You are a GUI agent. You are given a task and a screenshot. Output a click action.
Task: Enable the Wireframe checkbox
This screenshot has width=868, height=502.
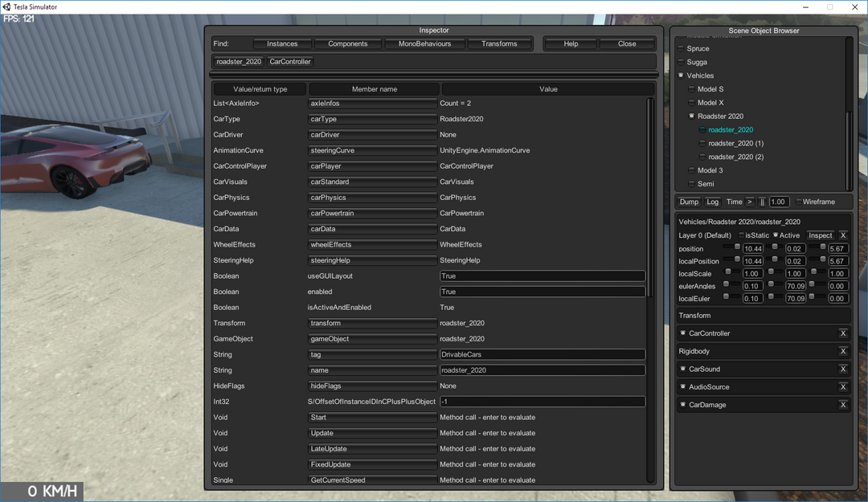798,202
